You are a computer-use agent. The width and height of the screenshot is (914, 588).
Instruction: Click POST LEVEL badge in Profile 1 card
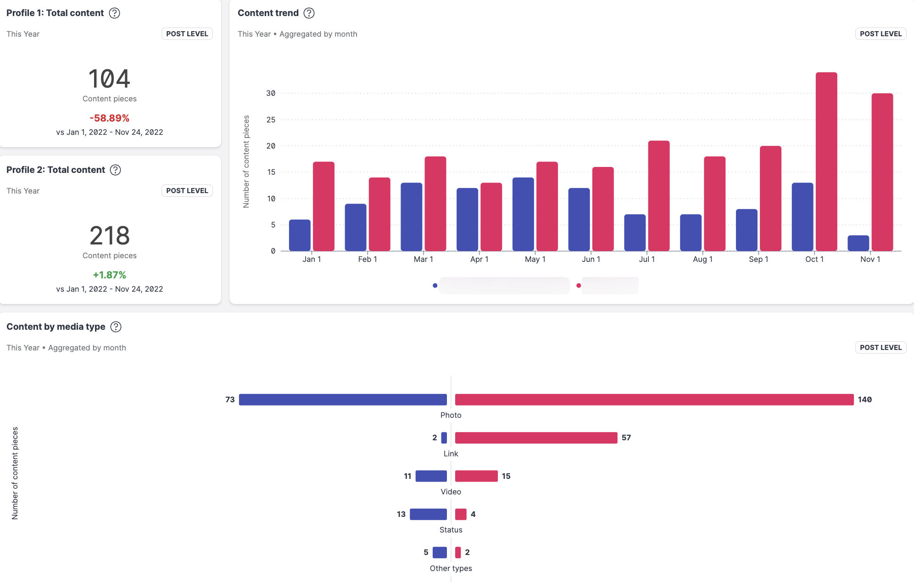coord(187,34)
